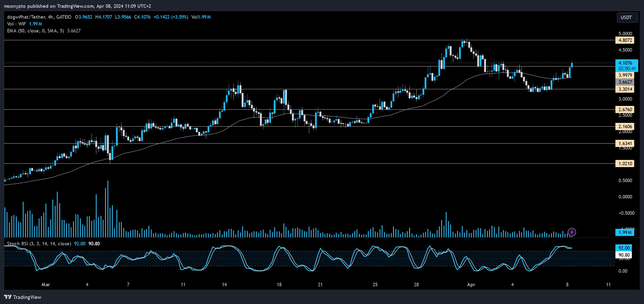Click the Stoch RSI 92.00 axis label

(x=624, y=248)
